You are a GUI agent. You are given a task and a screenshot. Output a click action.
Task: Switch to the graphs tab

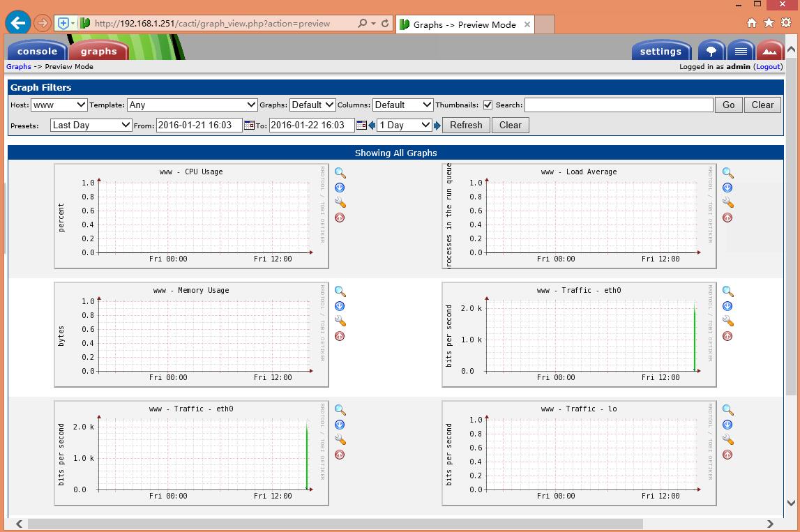(98, 51)
